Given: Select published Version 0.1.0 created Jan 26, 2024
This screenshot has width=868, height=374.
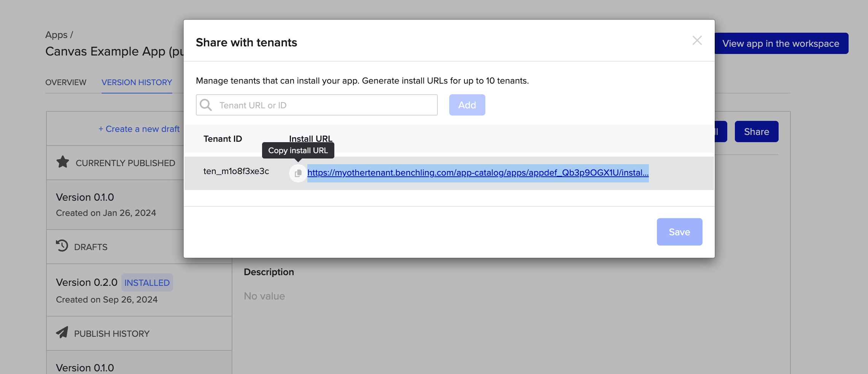Looking at the screenshot, I should coord(115,205).
